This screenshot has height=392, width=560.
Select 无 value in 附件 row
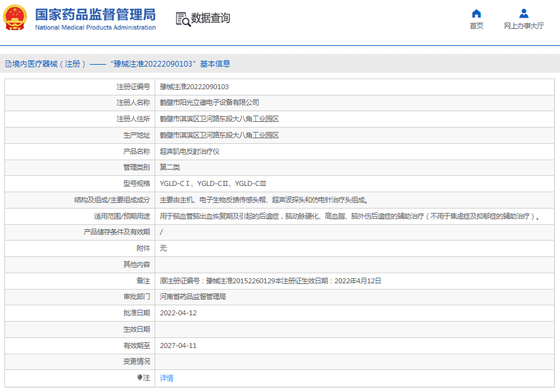coord(163,248)
